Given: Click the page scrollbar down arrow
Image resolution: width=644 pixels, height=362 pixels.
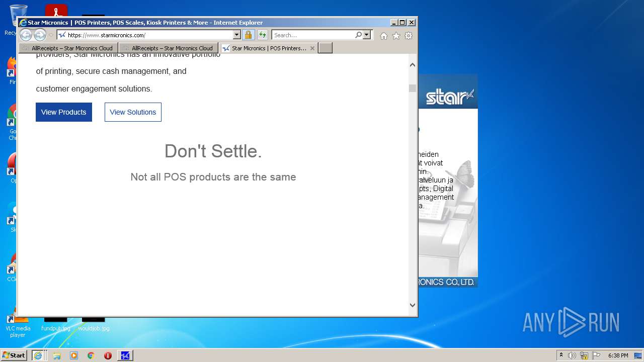Looking at the screenshot, I should pos(413,305).
